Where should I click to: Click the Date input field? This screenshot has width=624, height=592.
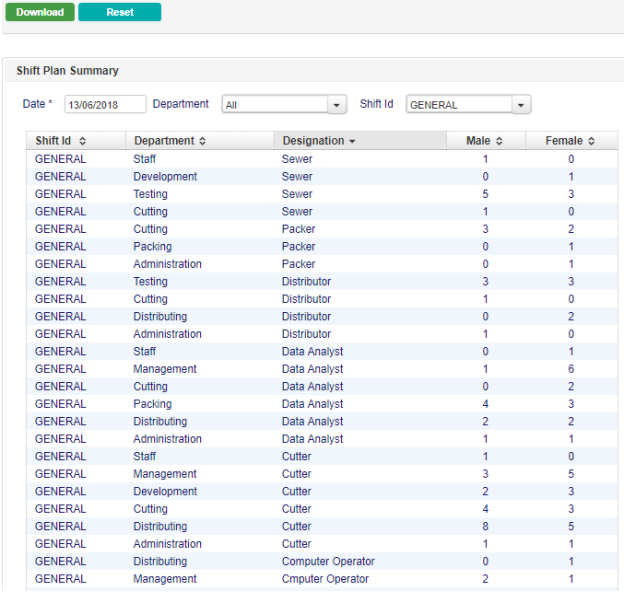click(105, 105)
